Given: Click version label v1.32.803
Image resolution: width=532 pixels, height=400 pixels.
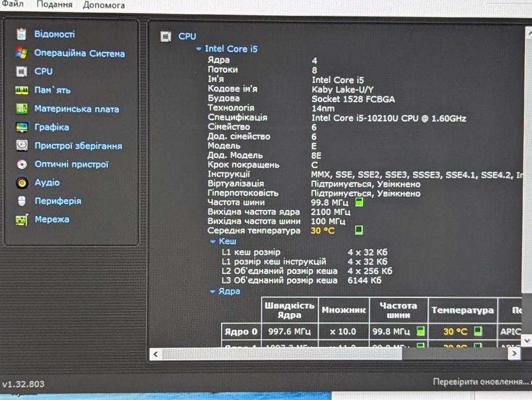Looking at the screenshot, I should point(23,384).
